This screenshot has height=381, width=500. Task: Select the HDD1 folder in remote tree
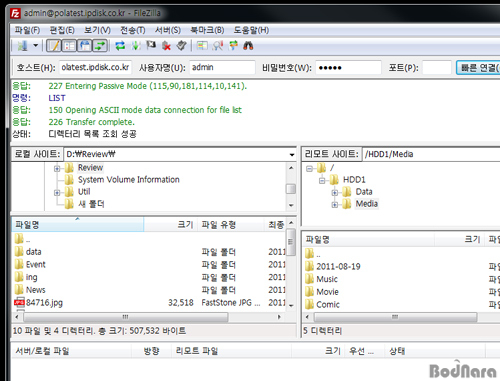pyautogui.click(x=354, y=180)
